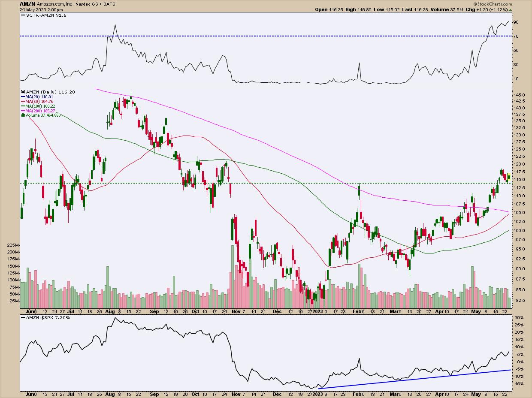Click the 225M volume axis label
The height and width of the screenshot is (398, 532).
(x=13, y=245)
